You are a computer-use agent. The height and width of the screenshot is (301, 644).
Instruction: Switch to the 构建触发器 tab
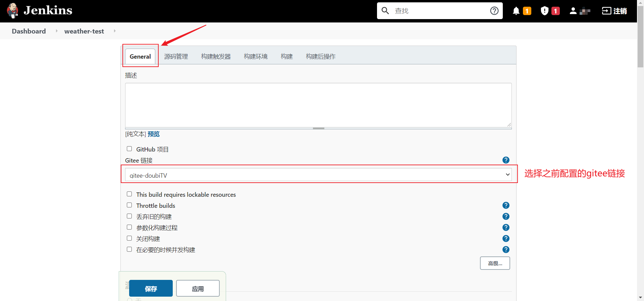[x=216, y=57]
